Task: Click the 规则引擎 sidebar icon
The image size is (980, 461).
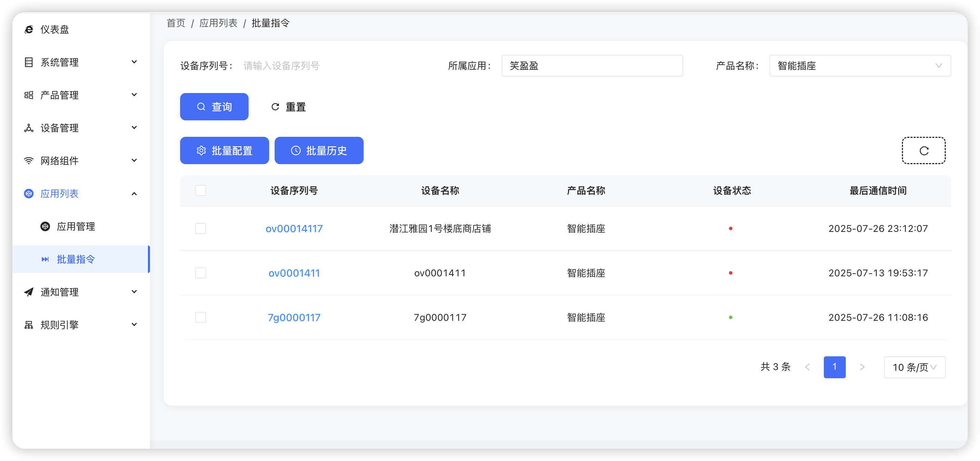Action: tap(29, 324)
